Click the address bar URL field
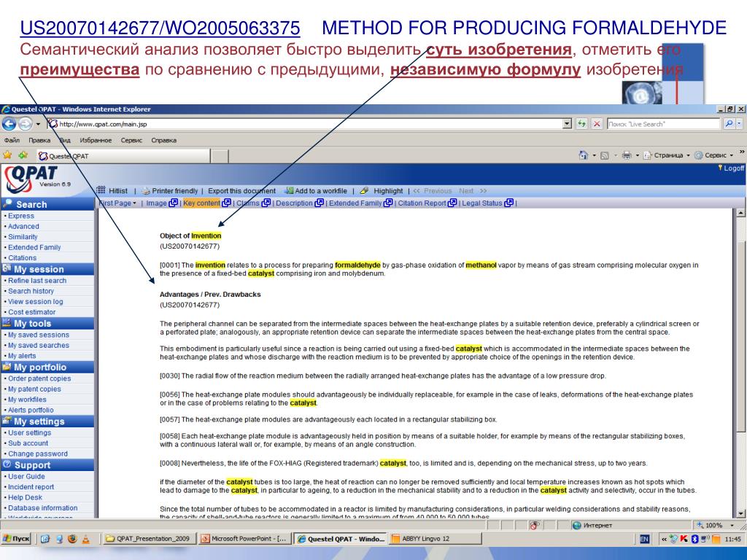The width and height of the screenshot is (747, 560). 305,124
